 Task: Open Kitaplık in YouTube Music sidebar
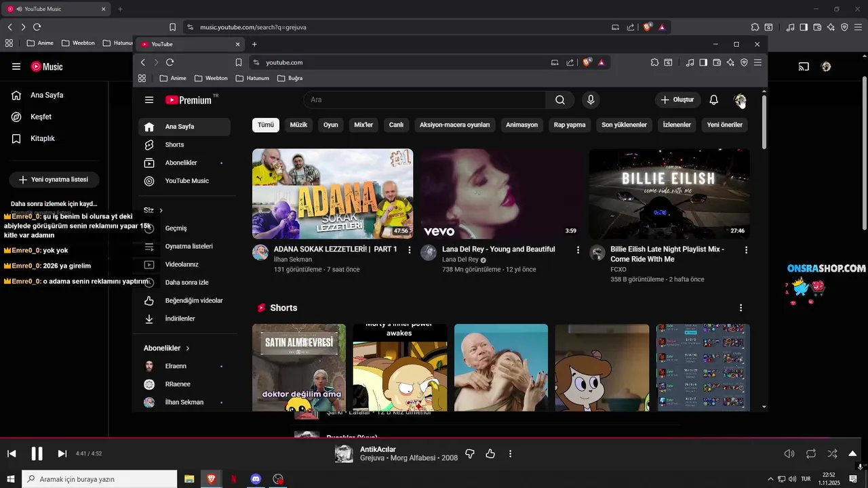(42, 138)
